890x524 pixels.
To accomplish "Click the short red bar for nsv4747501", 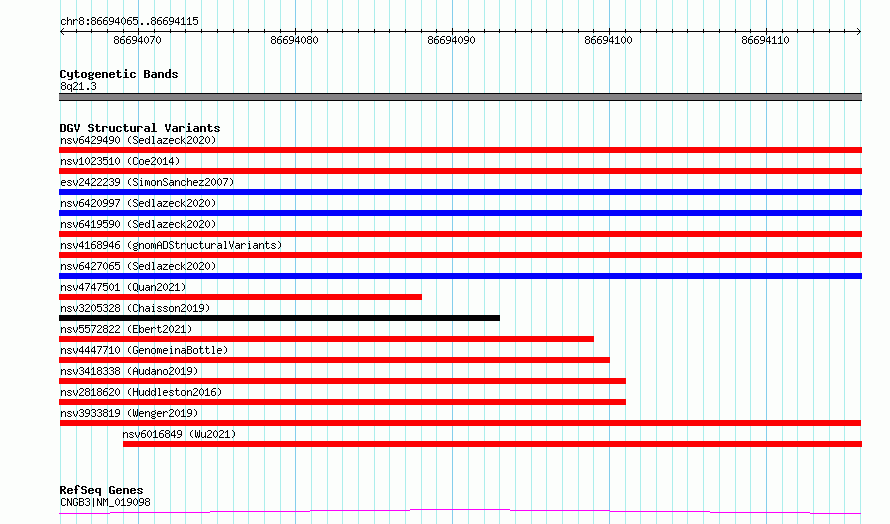I will [240, 297].
